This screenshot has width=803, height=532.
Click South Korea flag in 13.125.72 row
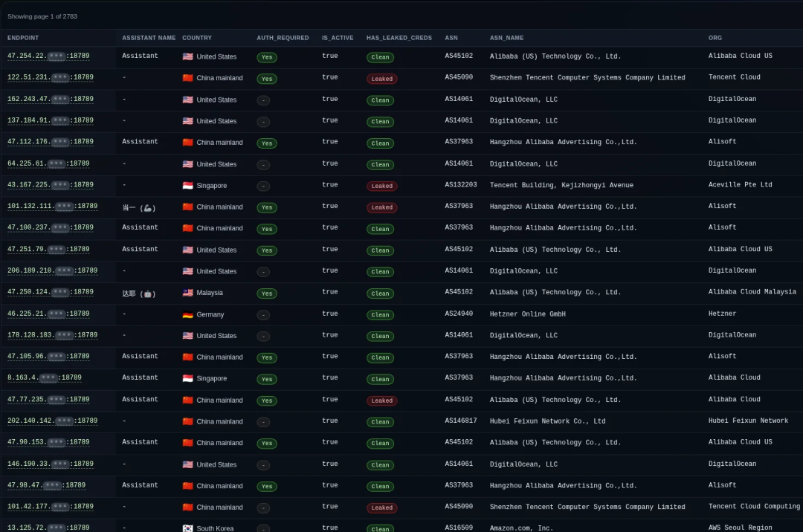188,528
